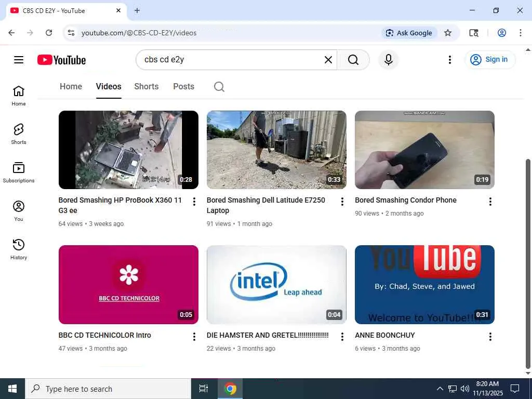The image size is (532, 399).
Task: Open the taskbar clock and date
Action: [x=488, y=389]
